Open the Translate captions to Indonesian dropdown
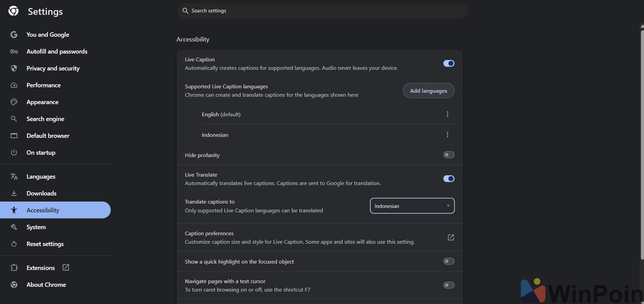Screen dimensions: 644x304 point(412,206)
